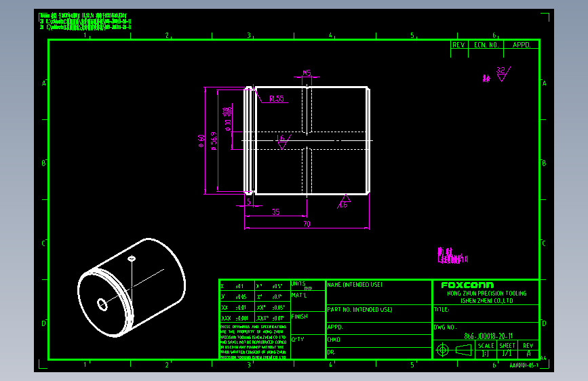588x381 pixels.
Task: Select zone number 5 on the bottom border
Action: click(x=412, y=365)
